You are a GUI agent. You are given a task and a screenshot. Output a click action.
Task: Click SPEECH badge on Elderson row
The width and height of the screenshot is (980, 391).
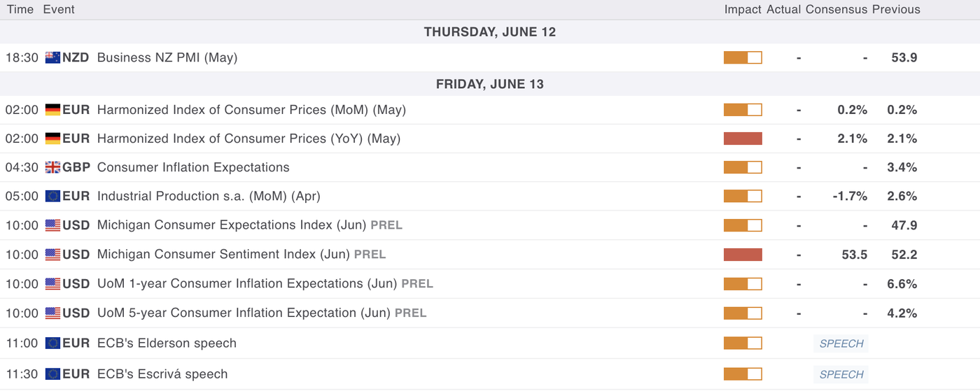[841, 343]
